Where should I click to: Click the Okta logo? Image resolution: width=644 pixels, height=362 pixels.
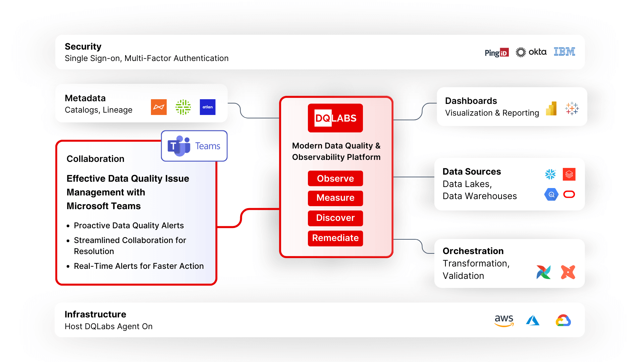click(x=531, y=52)
